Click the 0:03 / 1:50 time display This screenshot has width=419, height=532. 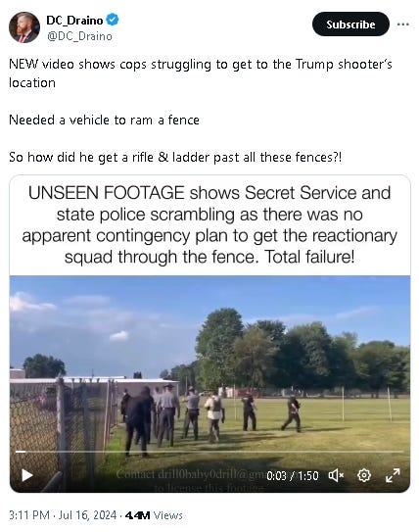[292, 476]
